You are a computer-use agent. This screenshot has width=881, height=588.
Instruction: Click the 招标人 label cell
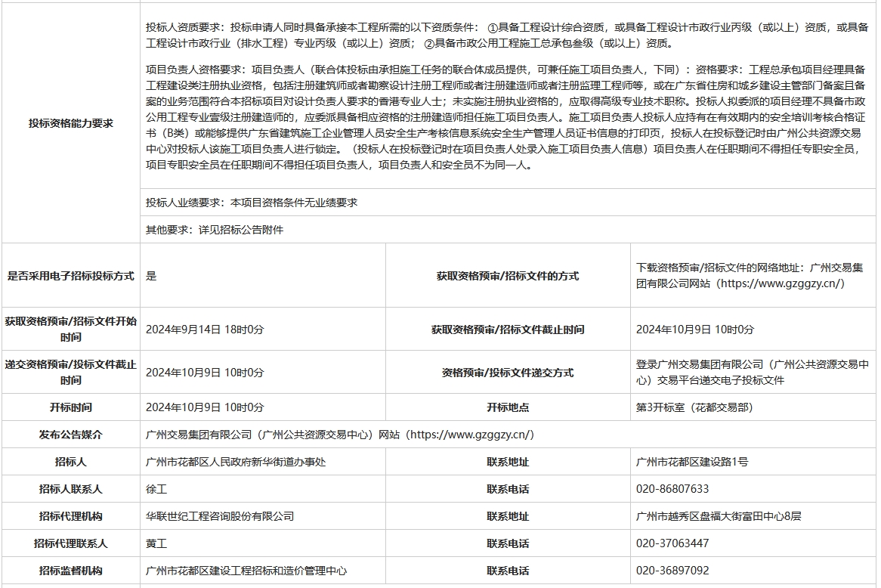click(x=71, y=462)
